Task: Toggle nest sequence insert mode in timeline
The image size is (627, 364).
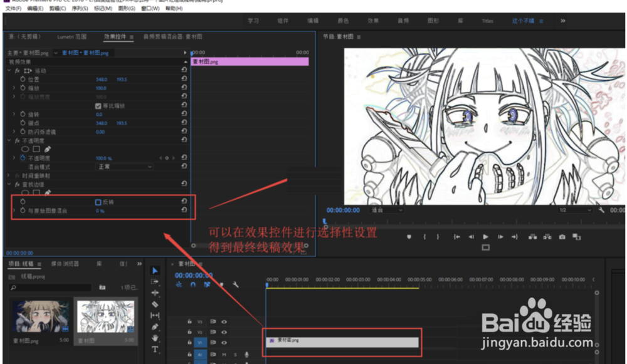Action: click(x=179, y=284)
